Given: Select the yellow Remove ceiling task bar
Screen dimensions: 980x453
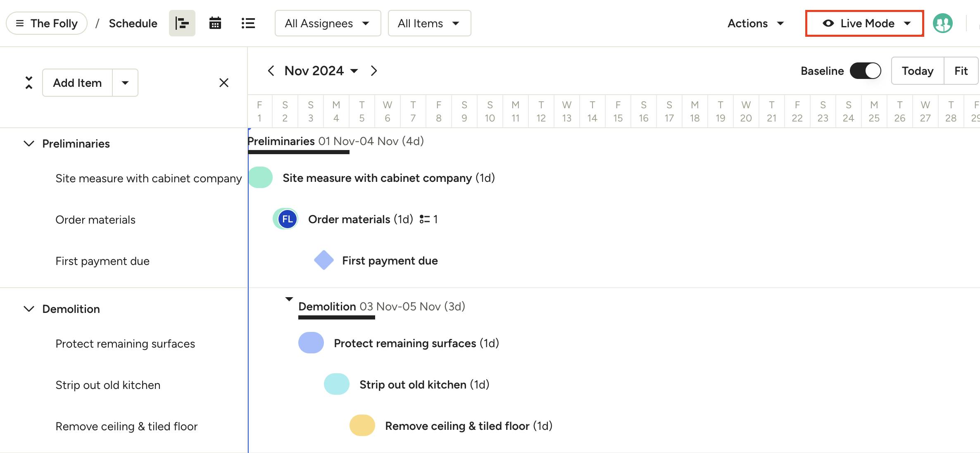Looking at the screenshot, I should [x=362, y=426].
